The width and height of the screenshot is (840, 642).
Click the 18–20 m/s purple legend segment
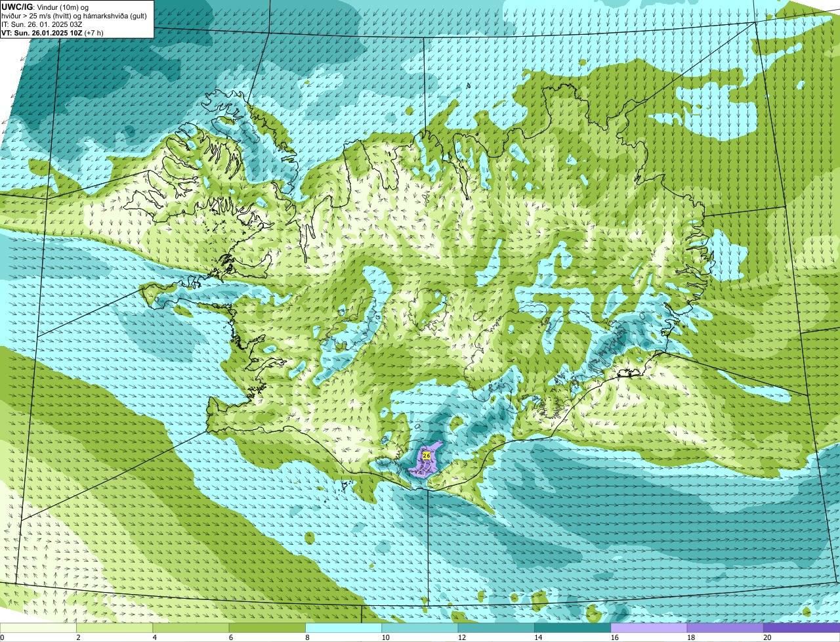[x=726, y=628]
